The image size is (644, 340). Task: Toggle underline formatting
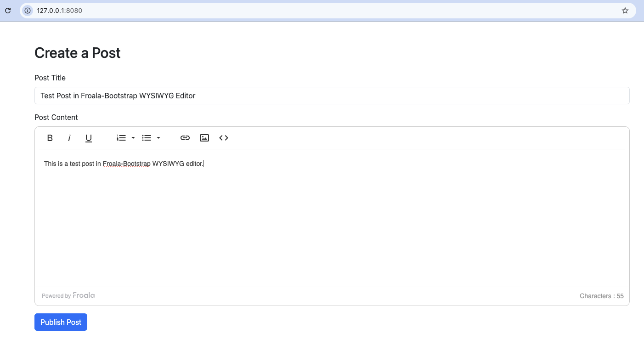tap(88, 137)
